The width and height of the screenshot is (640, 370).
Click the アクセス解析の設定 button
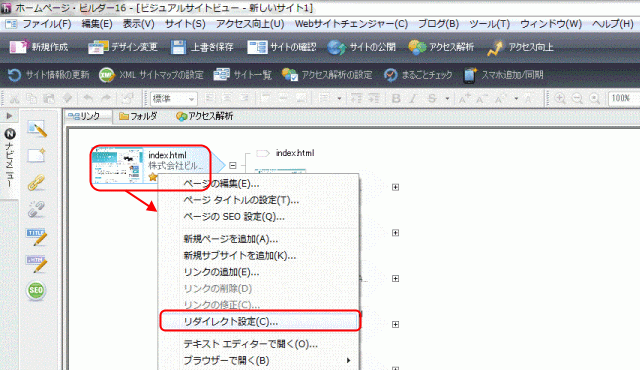pyautogui.click(x=327, y=75)
